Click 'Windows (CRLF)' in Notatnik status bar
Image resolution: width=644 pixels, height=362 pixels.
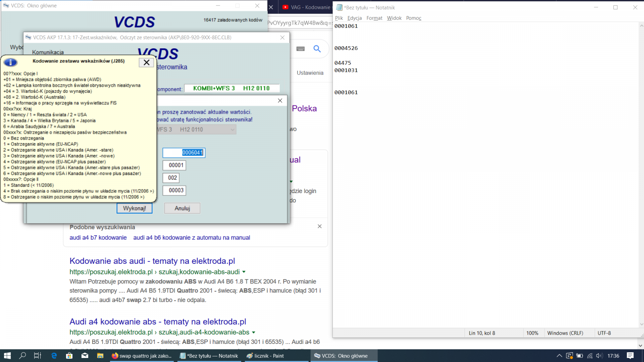point(565,333)
